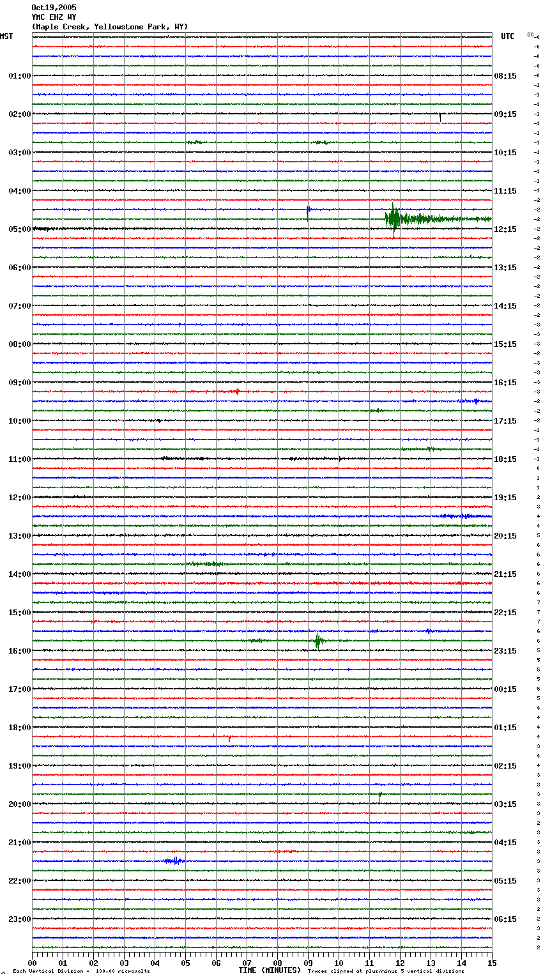Select the 18:00 MST row label
Screen dimensions: 543x980
[20, 728]
